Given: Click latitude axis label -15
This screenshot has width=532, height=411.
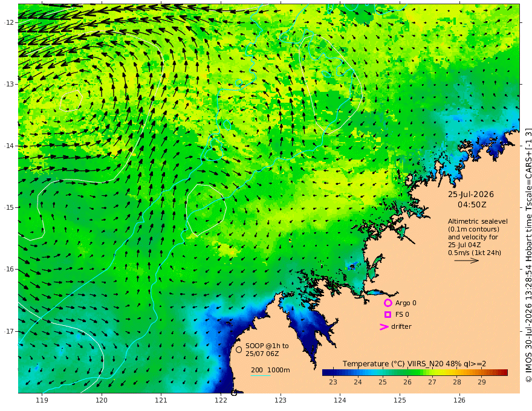Looking at the screenshot, I should tap(10, 207).
